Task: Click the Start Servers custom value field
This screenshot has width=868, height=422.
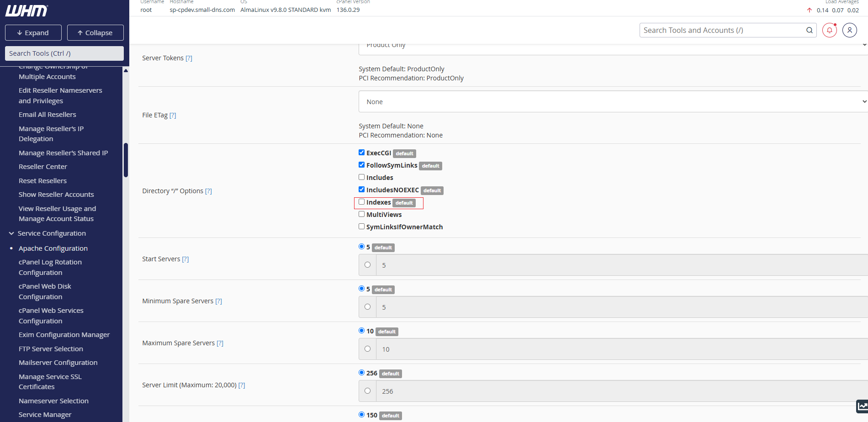Action: pyautogui.click(x=622, y=265)
